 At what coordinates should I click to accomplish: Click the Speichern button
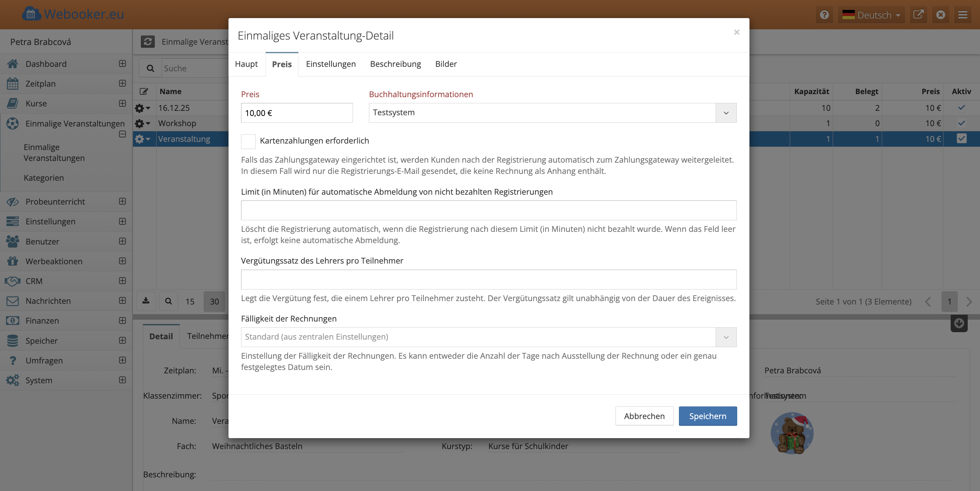(707, 416)
